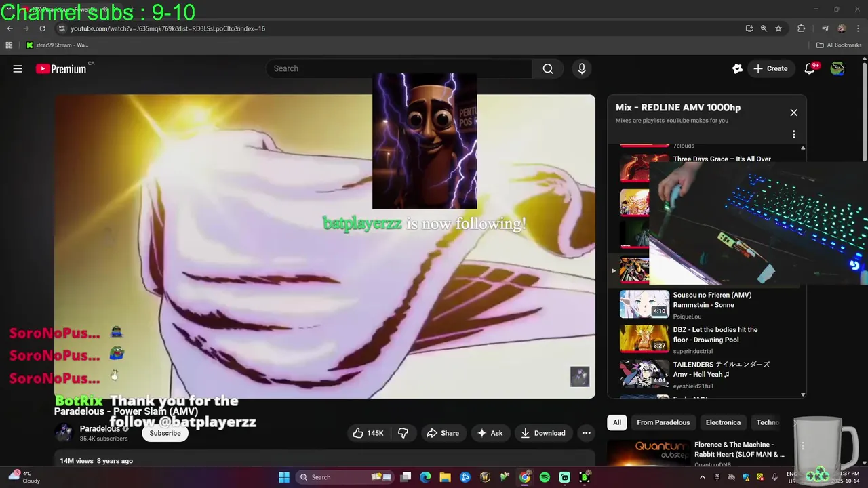This screenshot has width=868, height=488.
Task: Focus the YouTube search field
Action: (400, 68)
